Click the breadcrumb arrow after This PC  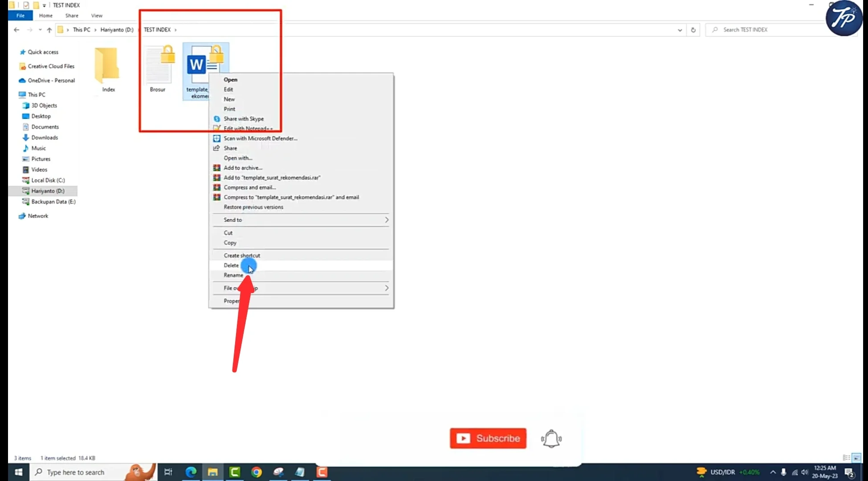point(95,30)
